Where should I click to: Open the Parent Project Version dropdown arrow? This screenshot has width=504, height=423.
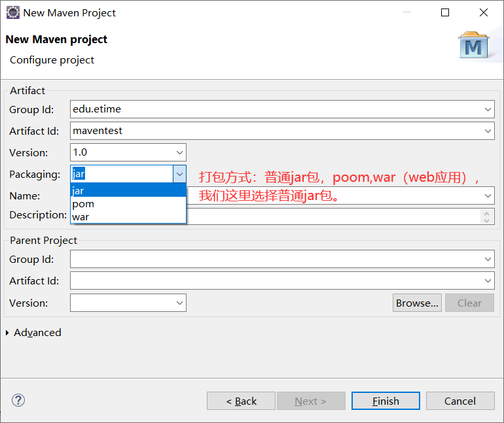coord(180,303)
